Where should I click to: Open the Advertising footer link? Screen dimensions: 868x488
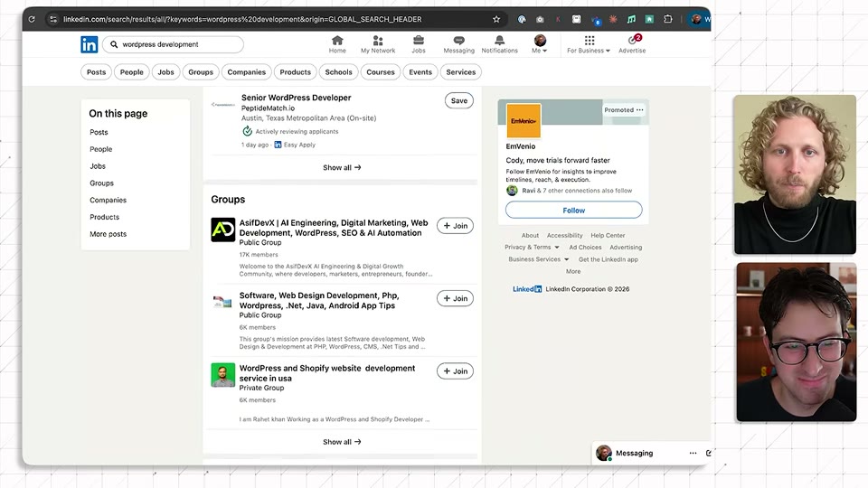point(626,248)
